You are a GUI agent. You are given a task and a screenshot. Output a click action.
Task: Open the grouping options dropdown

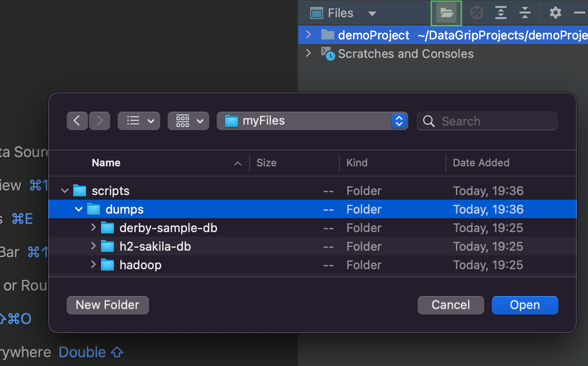[188, 121]
